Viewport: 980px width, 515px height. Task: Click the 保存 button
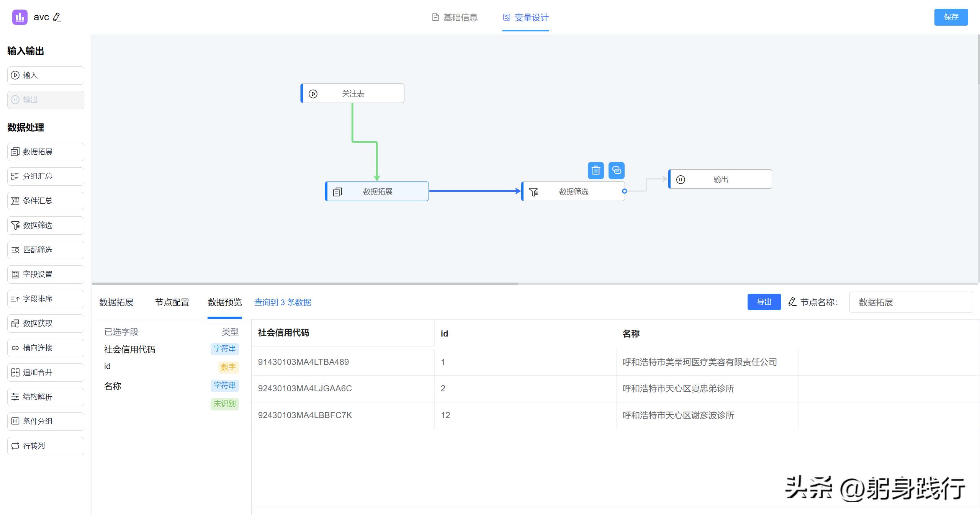click(951, 17)
